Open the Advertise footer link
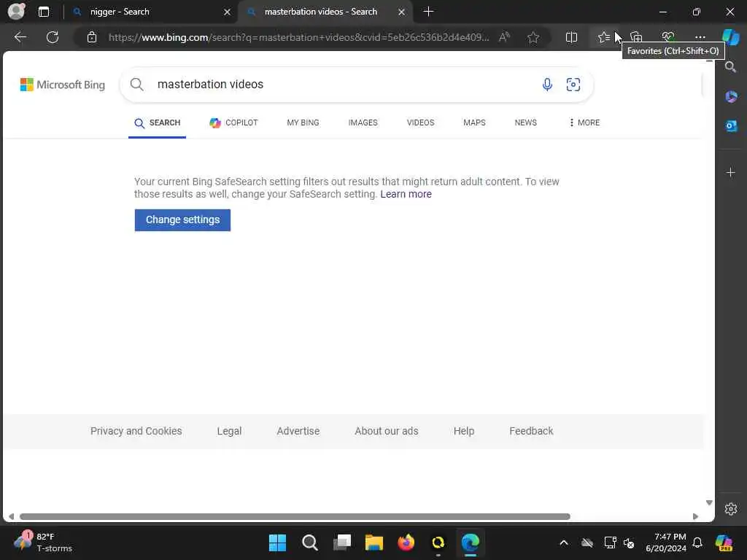The image size is (747, 560). (298, 431)
